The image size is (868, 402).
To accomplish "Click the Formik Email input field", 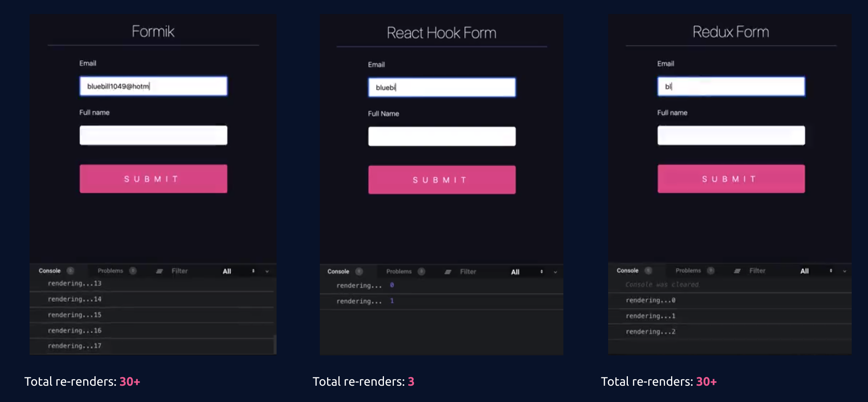I will [153, 86].
